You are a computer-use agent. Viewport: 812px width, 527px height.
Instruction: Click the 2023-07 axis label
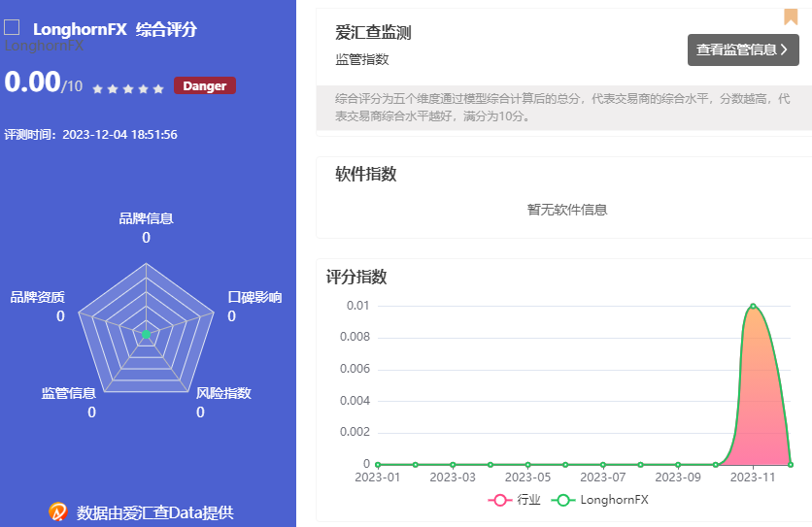pos(603,478)
